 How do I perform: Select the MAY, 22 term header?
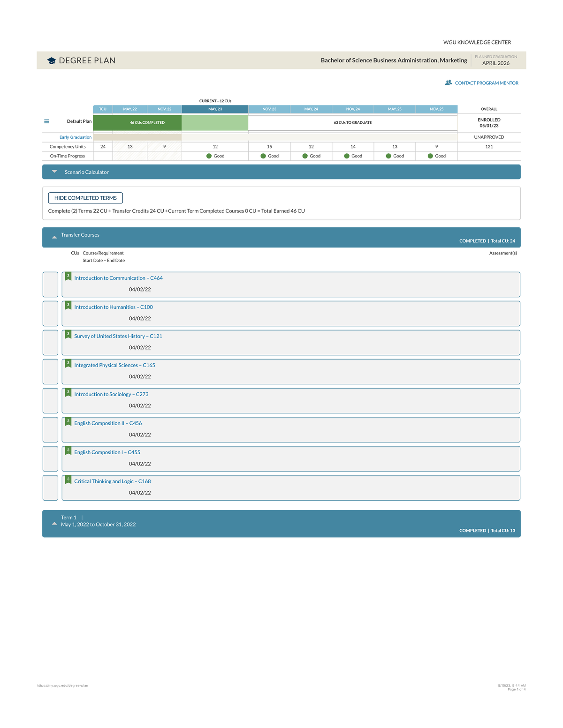[130, 109]
